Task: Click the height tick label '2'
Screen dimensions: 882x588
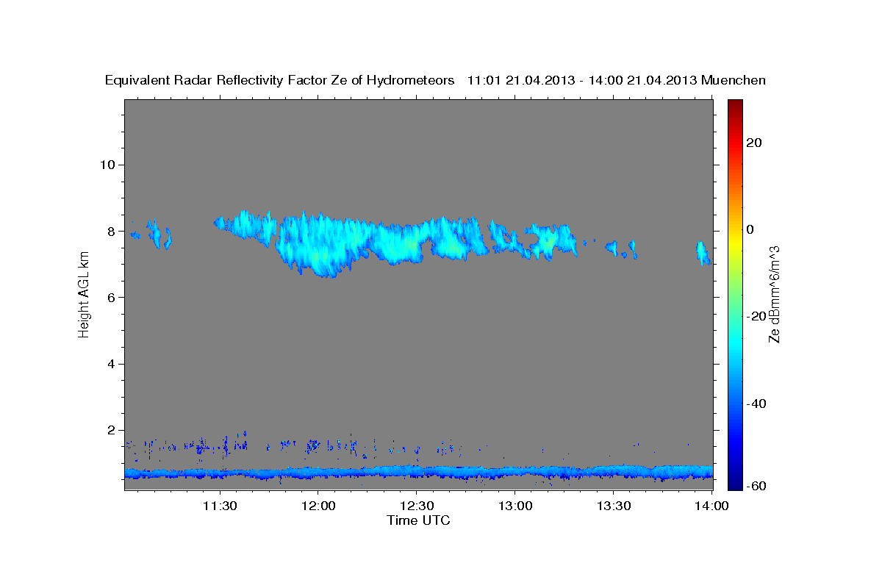Action: [x=110, y=431]
